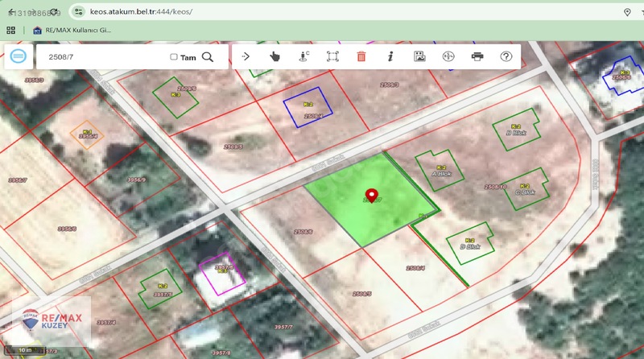Open the basemap image picker
Viewport: 644px width, 359px height.
point(419,56)
